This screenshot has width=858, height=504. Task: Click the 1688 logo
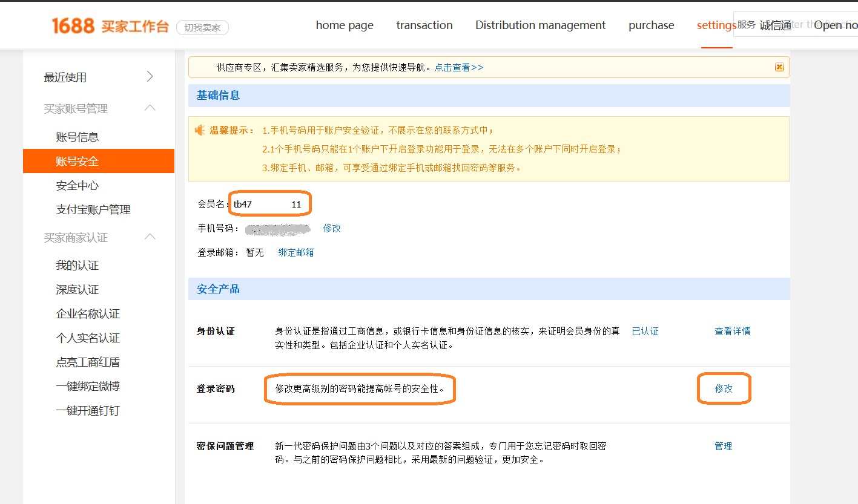coord(73,25)
